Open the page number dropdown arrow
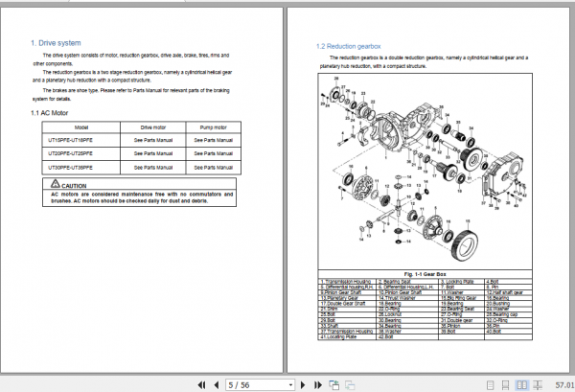The height and width of the screenshot is (392, 575). pyautogui.click(x=290, y=385)
